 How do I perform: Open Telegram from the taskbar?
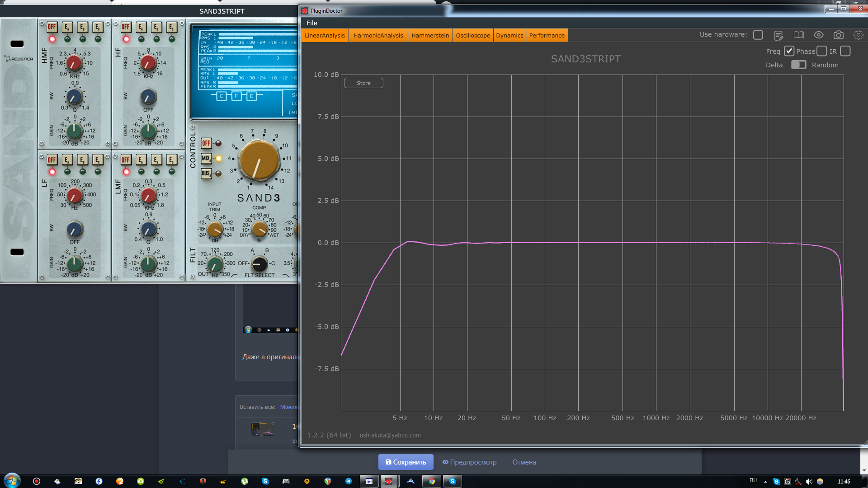coord(349,481)
